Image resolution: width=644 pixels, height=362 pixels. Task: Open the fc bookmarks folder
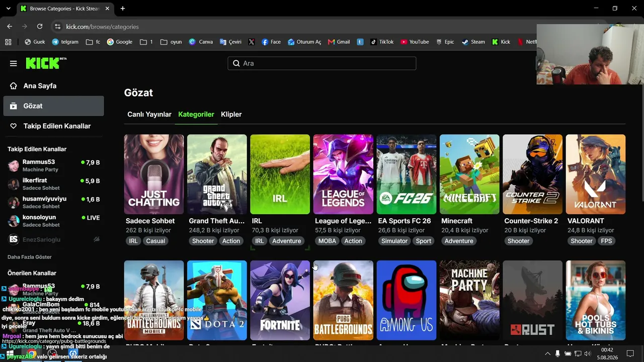(x=93, y=42)
